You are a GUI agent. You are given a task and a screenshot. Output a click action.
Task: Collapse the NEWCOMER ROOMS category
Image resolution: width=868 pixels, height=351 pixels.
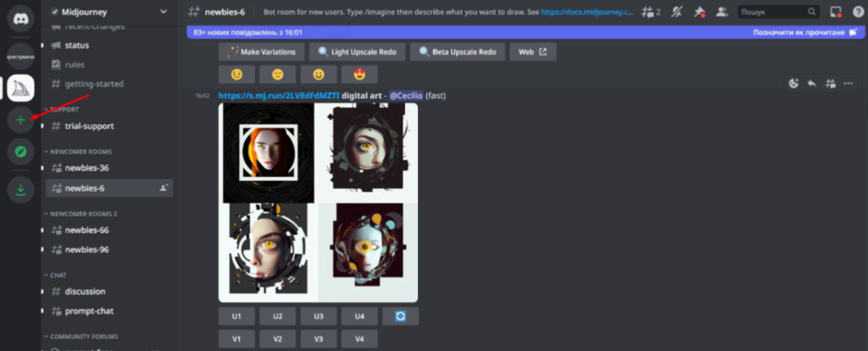click(x=81, y=151)
